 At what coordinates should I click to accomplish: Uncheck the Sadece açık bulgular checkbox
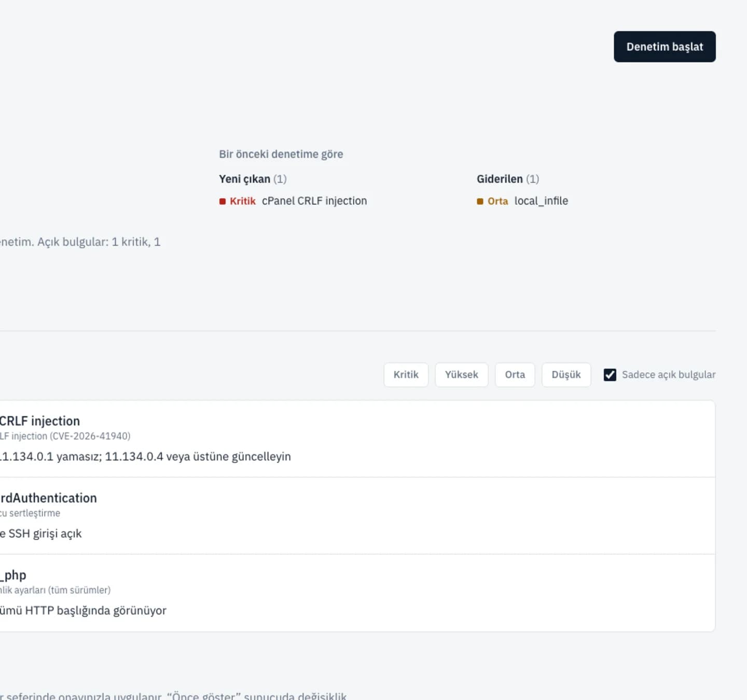(x=610, y=374)
